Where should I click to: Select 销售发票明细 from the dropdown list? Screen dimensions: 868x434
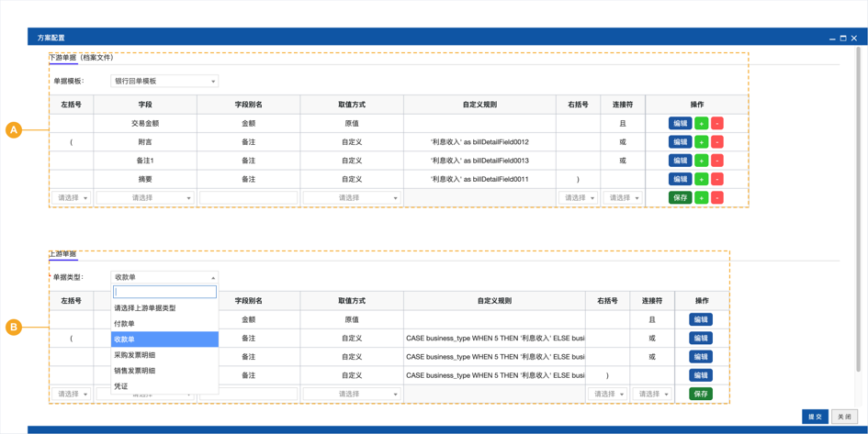164,371
